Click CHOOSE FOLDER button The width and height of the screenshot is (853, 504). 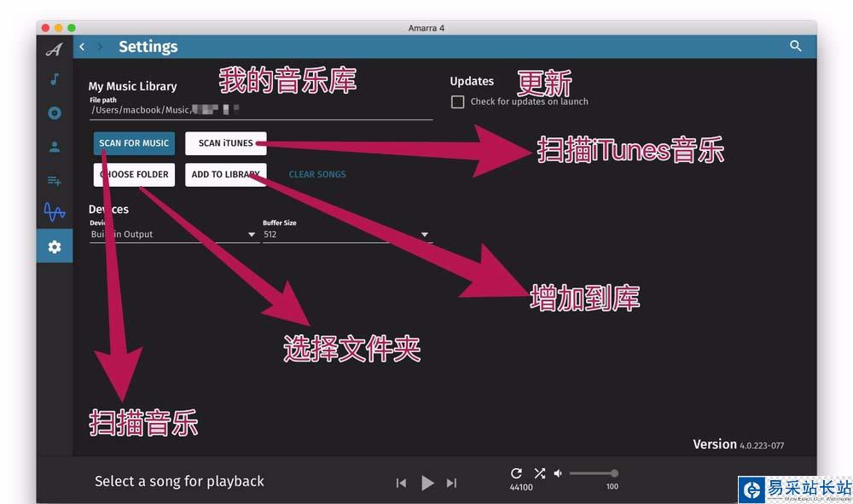point(134,175)
